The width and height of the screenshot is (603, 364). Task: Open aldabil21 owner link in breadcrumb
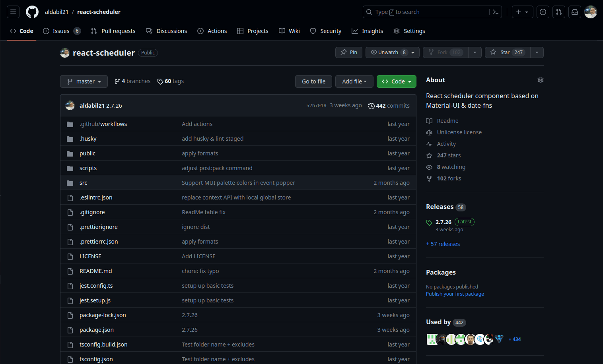(x=56, y=12)
